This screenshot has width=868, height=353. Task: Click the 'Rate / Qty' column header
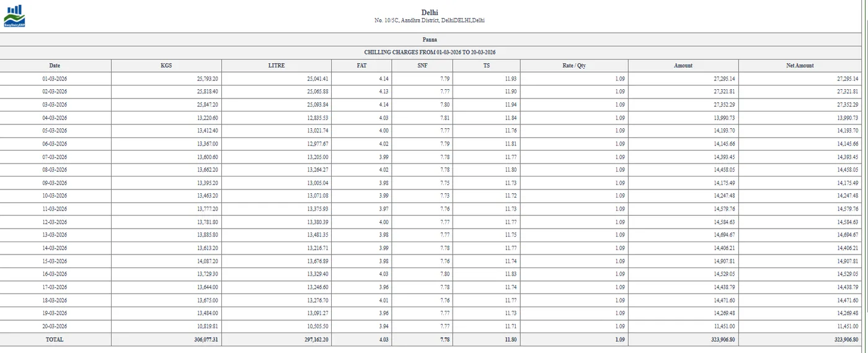pyautogui.click(x=574, y=66)
